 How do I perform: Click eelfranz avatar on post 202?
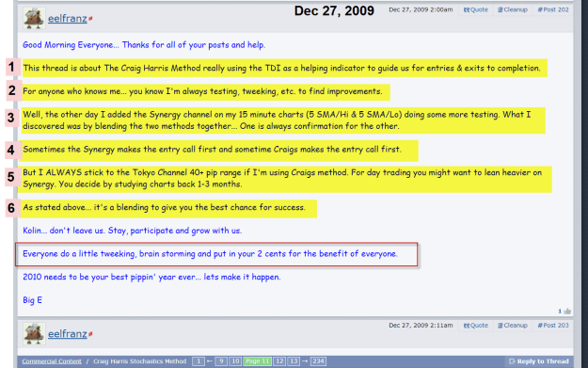click(34, 18)
